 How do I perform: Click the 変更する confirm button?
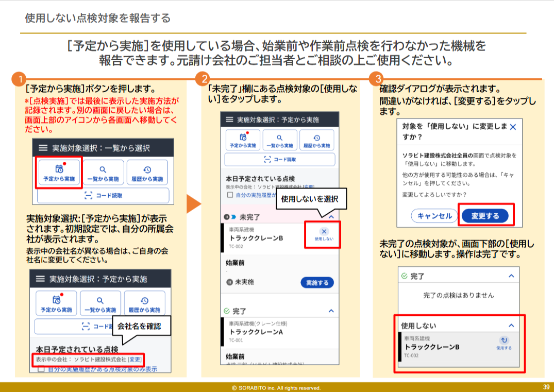[x=485, y=216]
